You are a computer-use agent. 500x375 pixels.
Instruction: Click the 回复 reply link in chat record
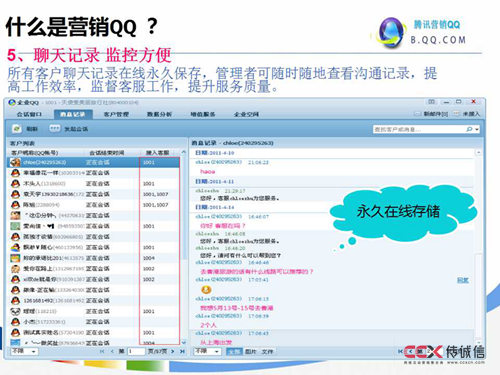coord(463,280)
